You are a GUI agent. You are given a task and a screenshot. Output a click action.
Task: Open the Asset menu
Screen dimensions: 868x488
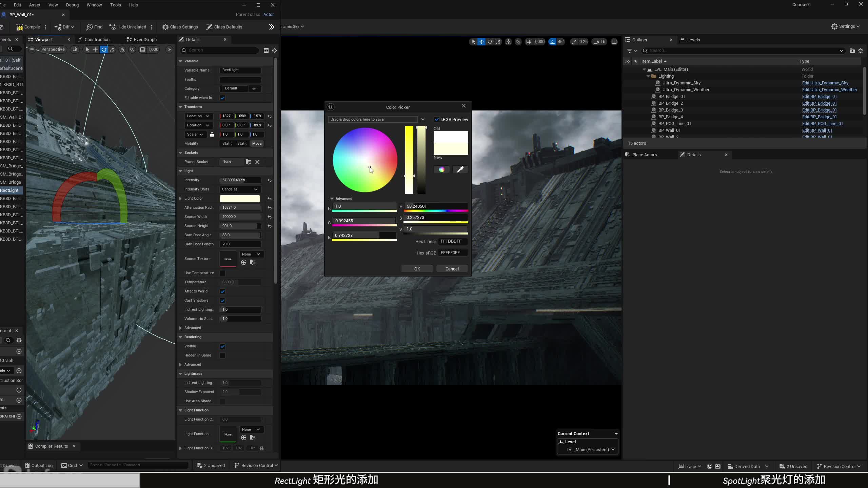(x=35, y=5)
